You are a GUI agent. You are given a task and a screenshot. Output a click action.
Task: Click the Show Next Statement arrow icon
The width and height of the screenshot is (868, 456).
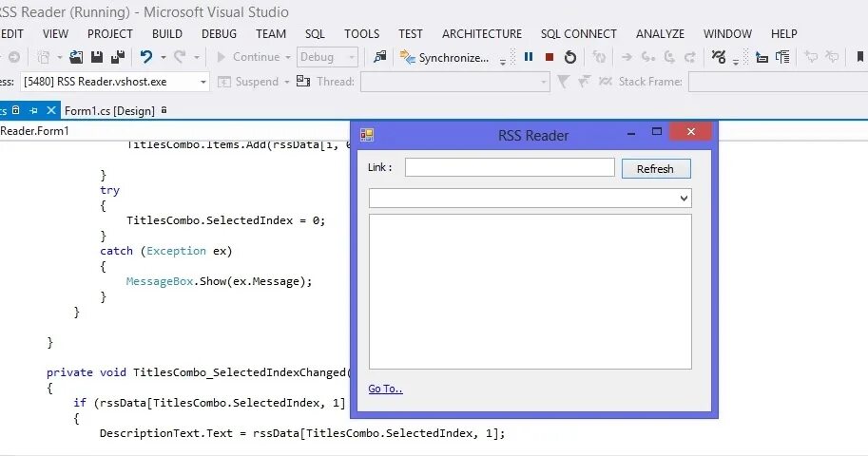[627, 57]
